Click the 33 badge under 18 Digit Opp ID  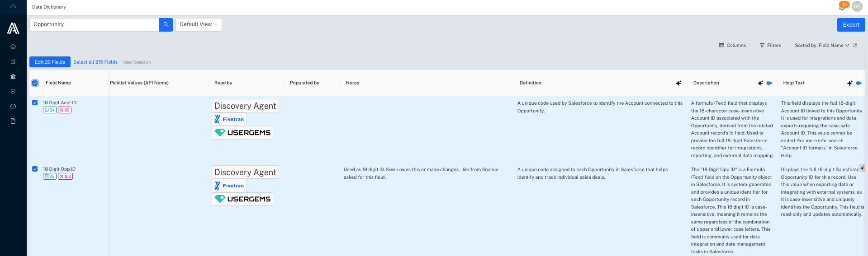click(x=50, y=177)
